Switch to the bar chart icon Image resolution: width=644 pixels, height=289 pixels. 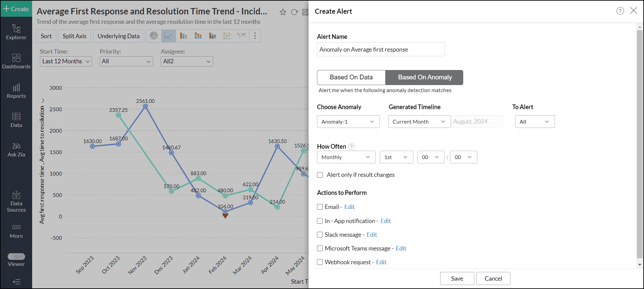pos(183,36)
